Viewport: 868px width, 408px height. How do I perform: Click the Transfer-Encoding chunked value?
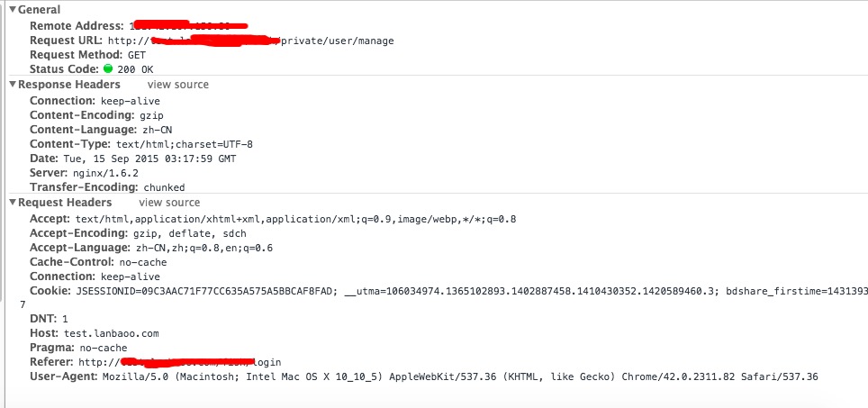[165, 187]
